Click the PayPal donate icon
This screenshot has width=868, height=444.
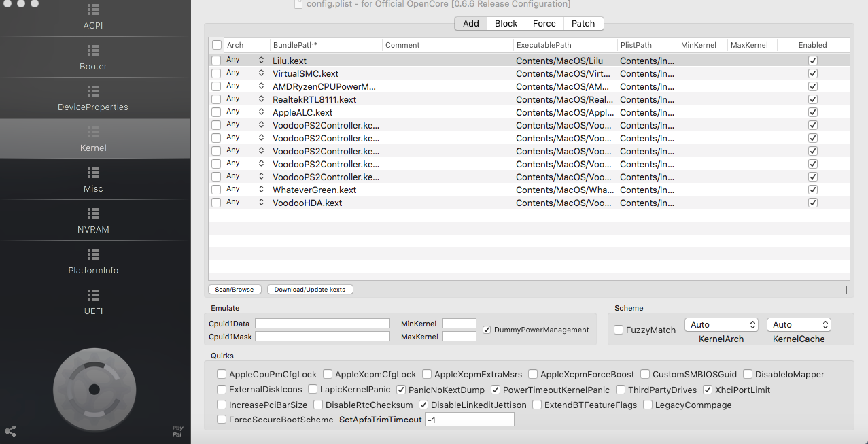coord(177,431)
